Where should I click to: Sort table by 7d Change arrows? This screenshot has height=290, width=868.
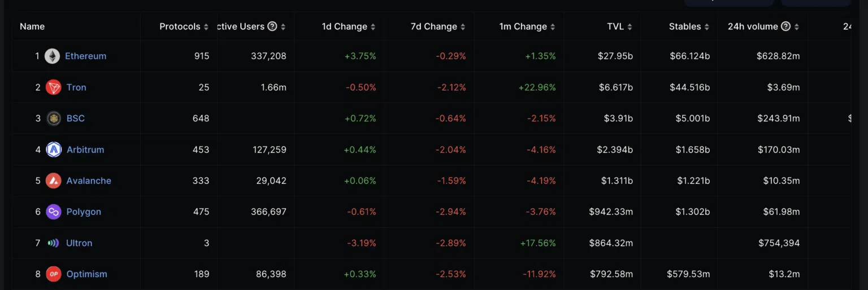(463, 27)
